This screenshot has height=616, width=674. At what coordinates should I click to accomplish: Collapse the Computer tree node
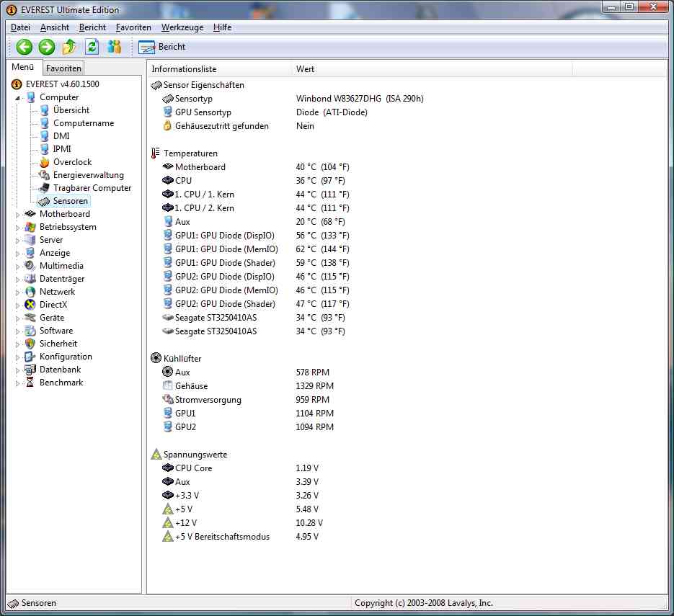pyautogui.click(x=17, y=98)
